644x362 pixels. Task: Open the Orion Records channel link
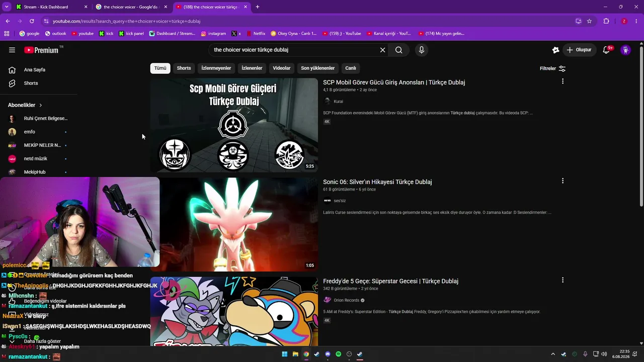click(x=347, y=300)
